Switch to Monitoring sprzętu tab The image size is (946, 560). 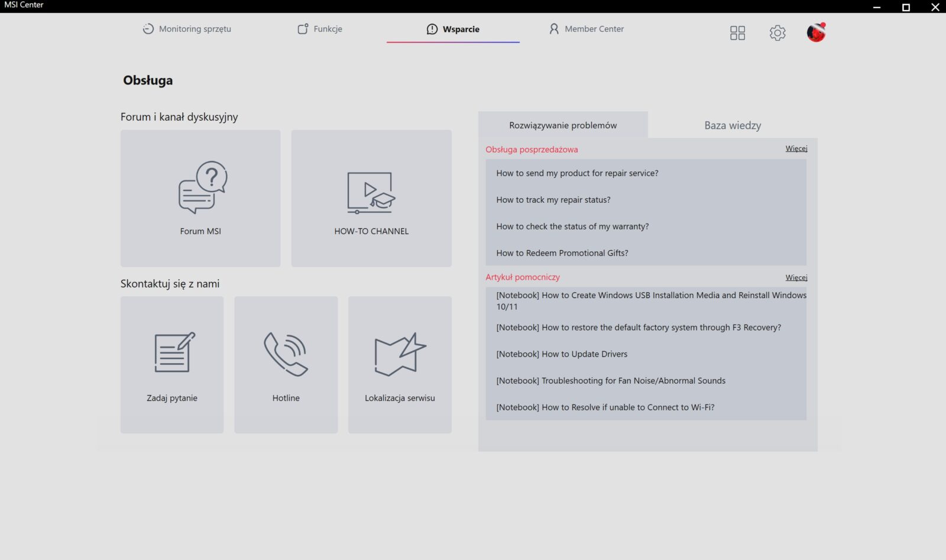coord(187,29)
